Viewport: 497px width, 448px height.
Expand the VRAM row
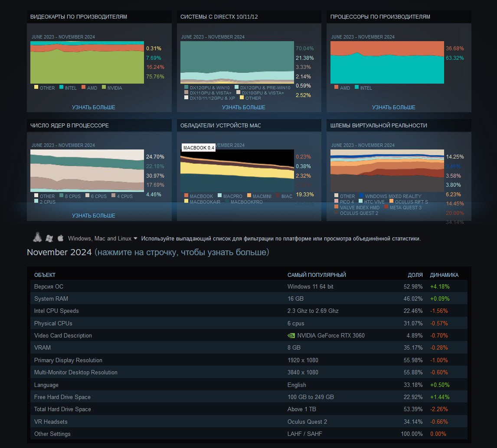[249, 347]
